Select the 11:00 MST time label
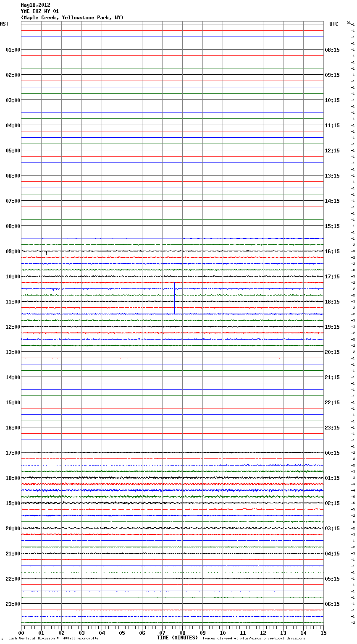 pyautogui.click(x=13, y=302)
